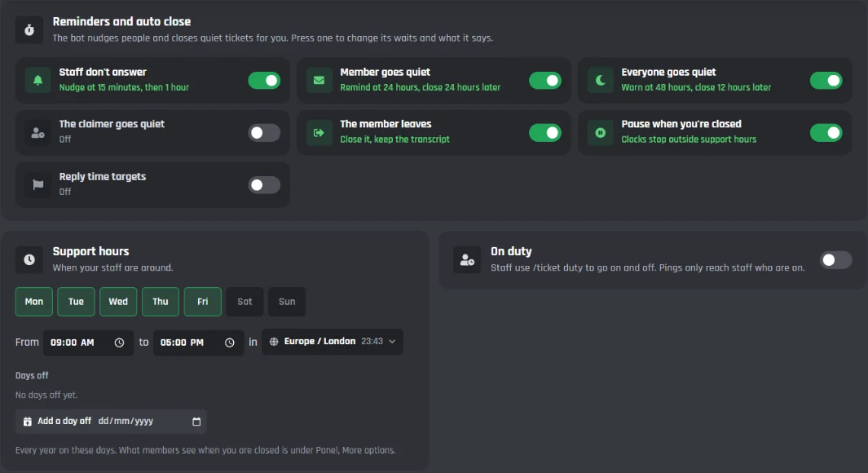Click the flag icon for Reply time targets
The height and width of the screenshot is (473, 868).
coord(37,185)
